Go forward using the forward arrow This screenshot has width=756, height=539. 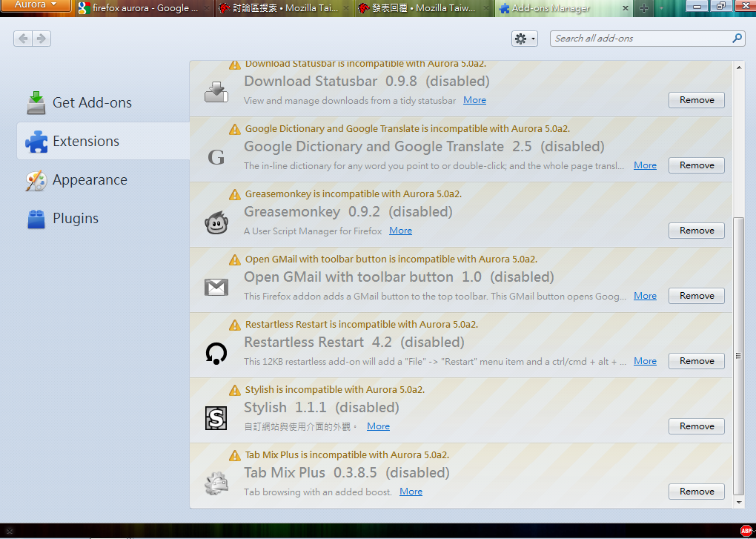click(x=42, y=39)
